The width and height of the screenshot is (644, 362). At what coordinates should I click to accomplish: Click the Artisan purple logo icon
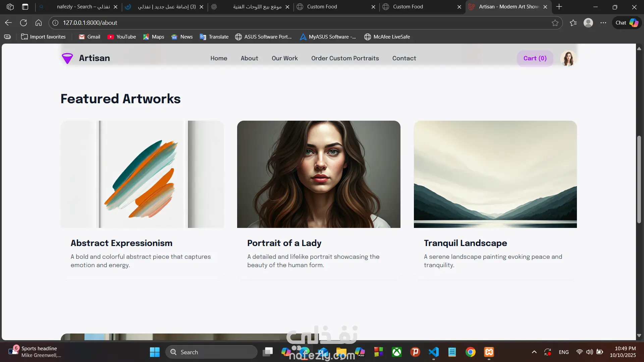click(67, 58)
